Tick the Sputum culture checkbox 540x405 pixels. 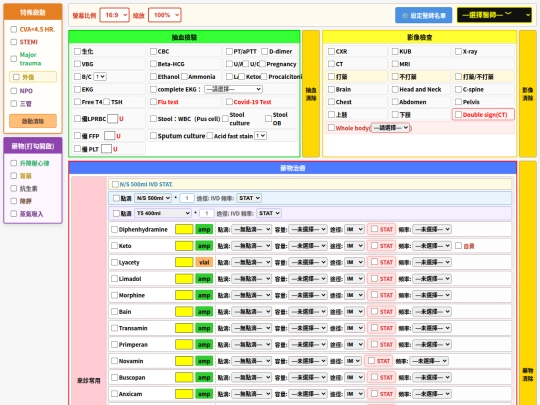153,136
